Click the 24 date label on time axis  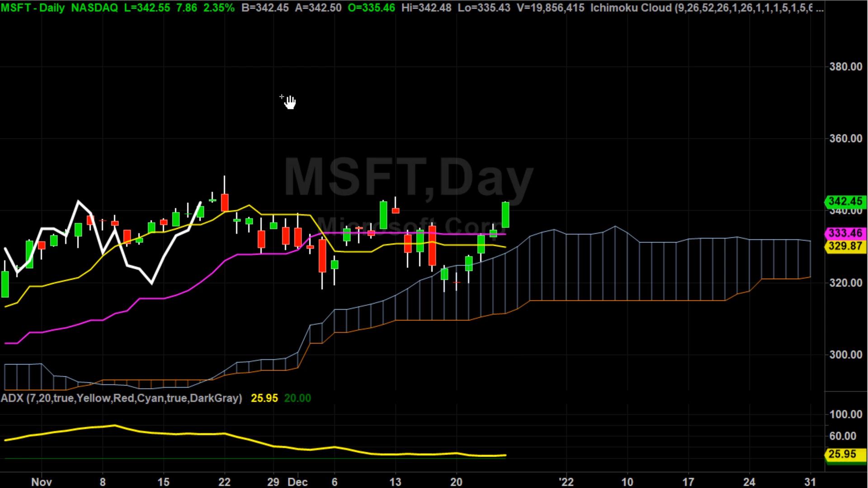749,482
